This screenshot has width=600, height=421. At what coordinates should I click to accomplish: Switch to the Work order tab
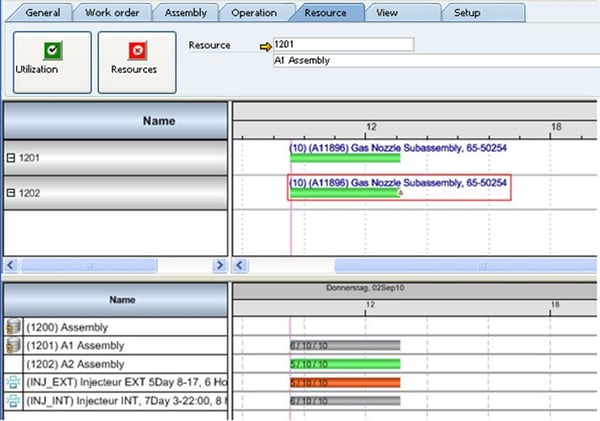tap(112, 13)
